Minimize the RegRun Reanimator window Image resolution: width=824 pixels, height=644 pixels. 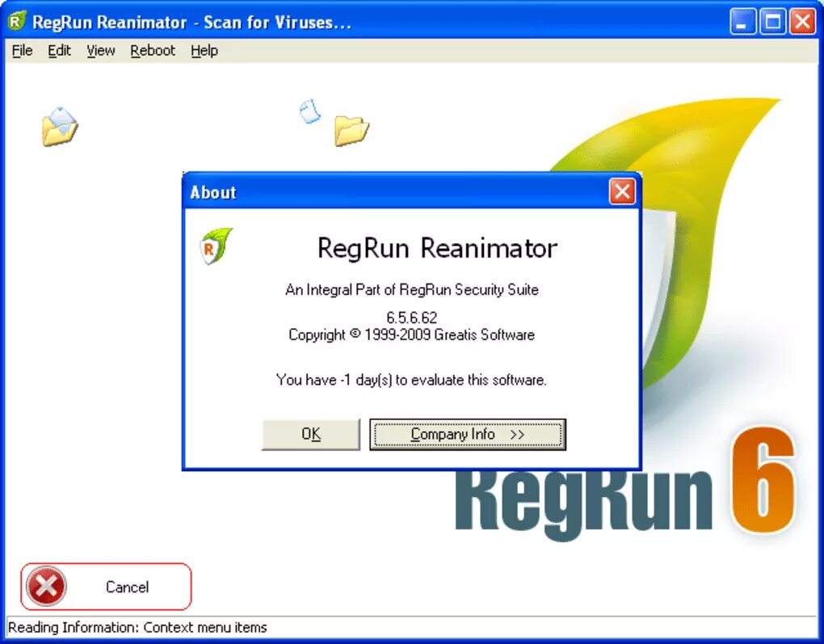point(742,22)
